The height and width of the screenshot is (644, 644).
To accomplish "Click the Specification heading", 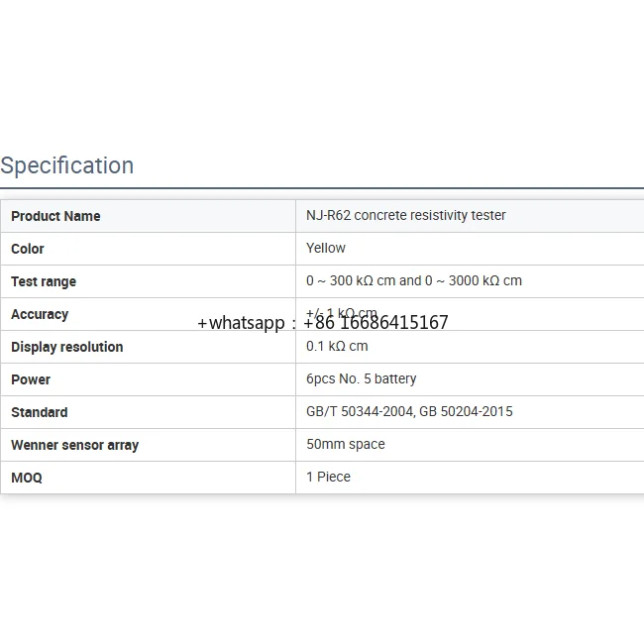I will coord(67,165).
